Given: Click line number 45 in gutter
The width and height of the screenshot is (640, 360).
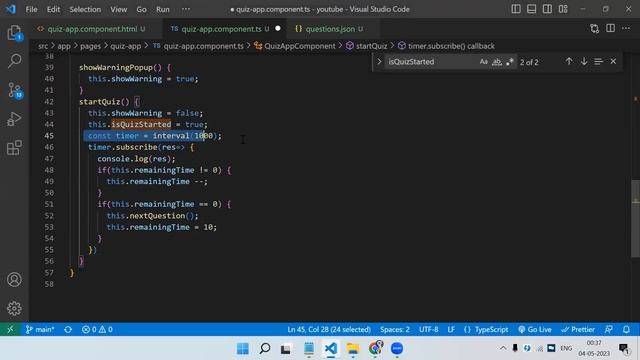Looking at the screenshot, I should click(x=49, y=136).
